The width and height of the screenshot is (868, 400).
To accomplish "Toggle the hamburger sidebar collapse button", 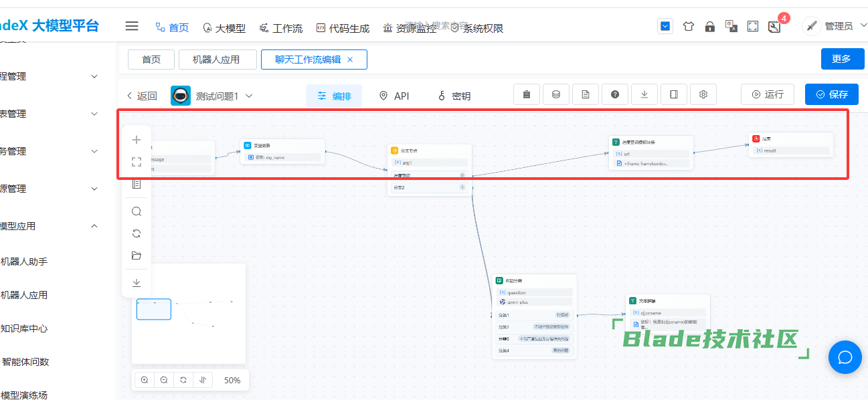I will pos(132,27).
